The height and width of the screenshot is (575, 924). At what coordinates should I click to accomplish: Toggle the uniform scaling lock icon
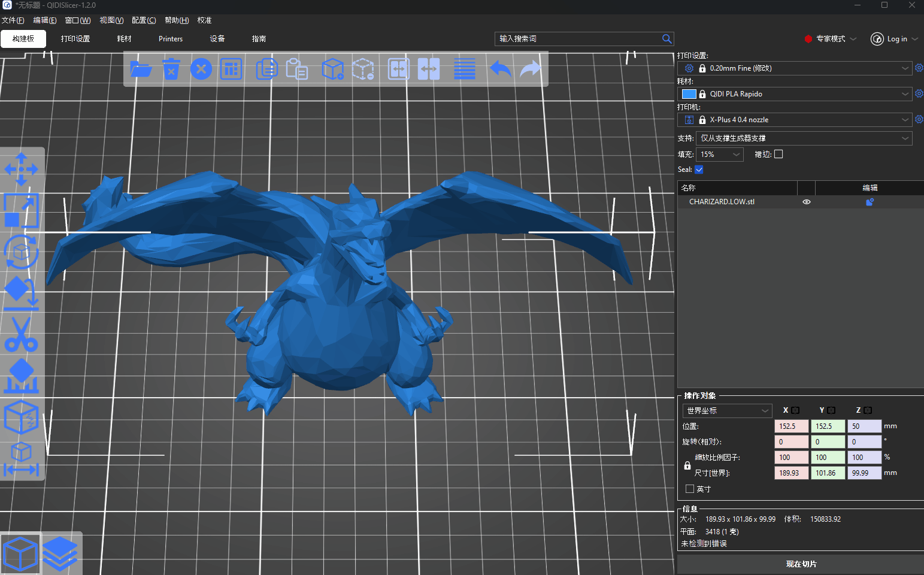(x=687, y=465)
